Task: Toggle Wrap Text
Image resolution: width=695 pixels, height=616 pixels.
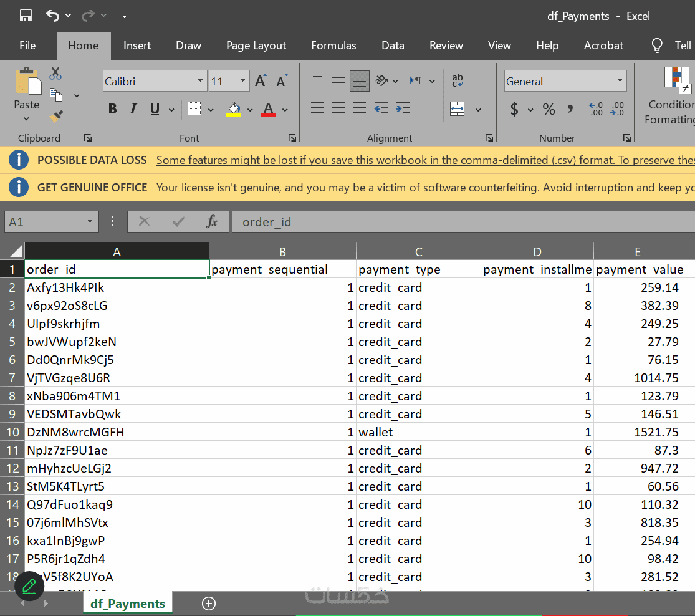Action: [457, 80]
